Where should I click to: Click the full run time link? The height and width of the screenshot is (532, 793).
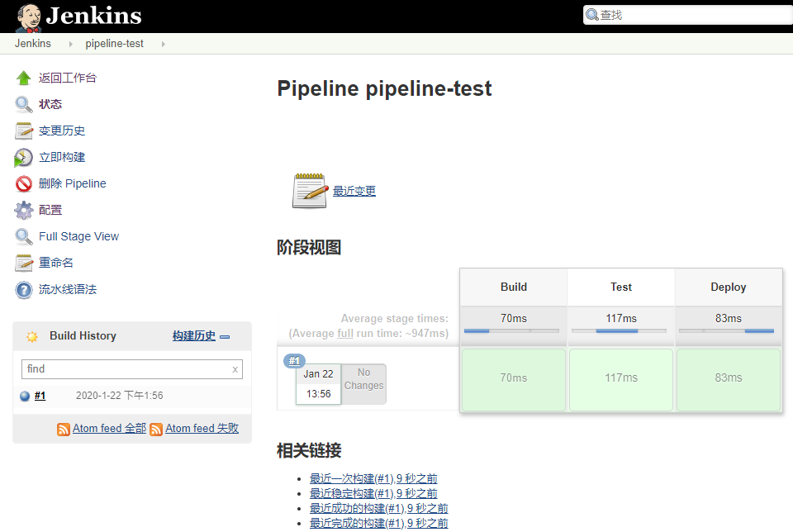345,333
